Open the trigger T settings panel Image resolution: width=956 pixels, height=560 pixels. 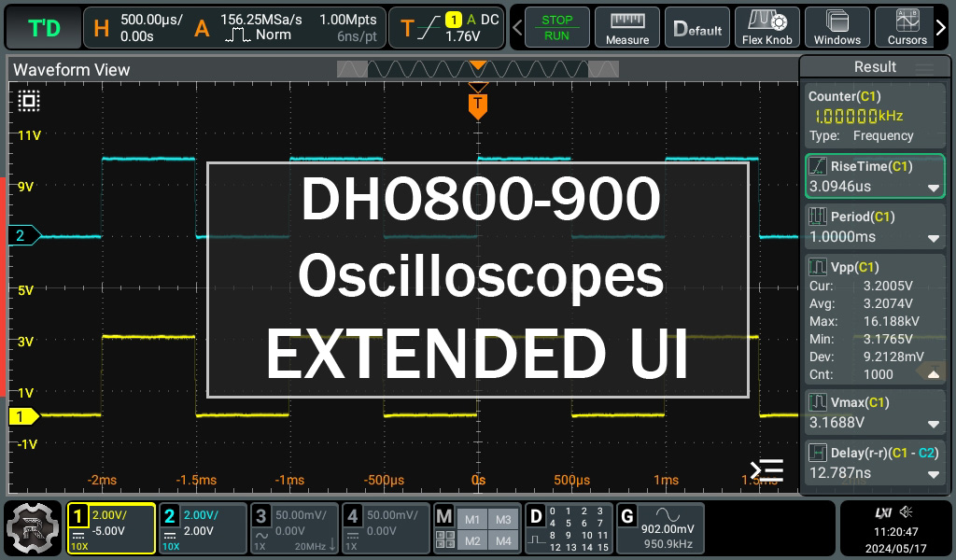coord(447,28)
